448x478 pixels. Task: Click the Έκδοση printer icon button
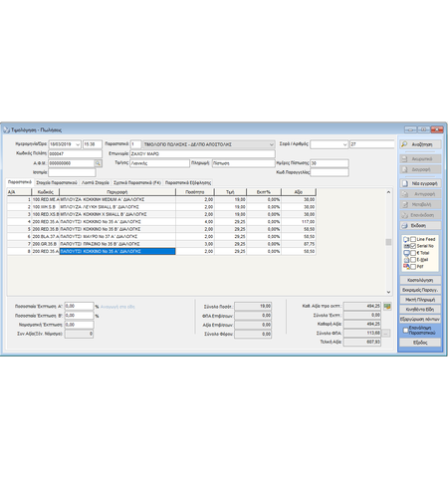point(404,225)
